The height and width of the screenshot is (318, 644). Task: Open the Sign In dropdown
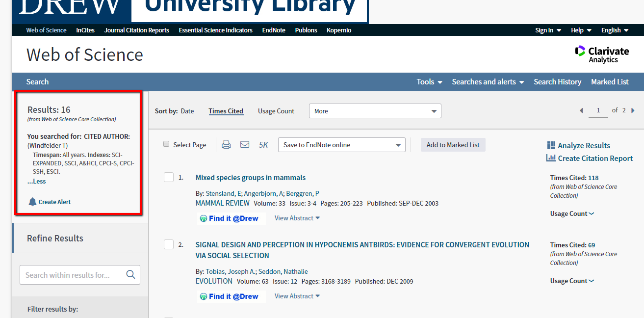pyautogui.click(x=548, y=30)
